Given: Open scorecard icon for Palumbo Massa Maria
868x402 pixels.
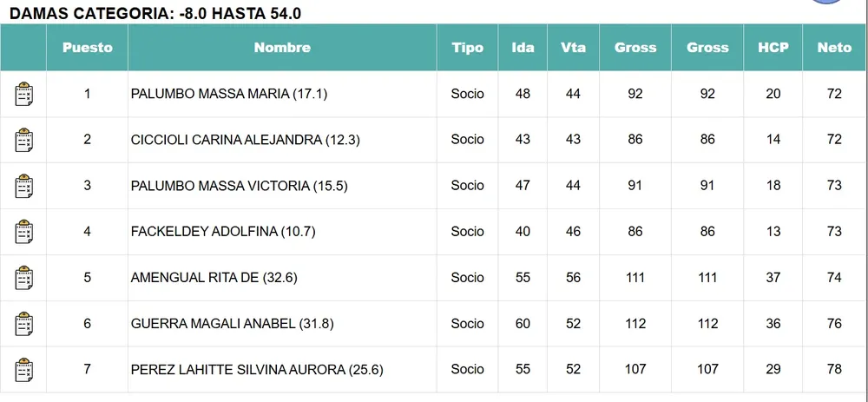Looking at the screenshot, I should tap(23, 94).
